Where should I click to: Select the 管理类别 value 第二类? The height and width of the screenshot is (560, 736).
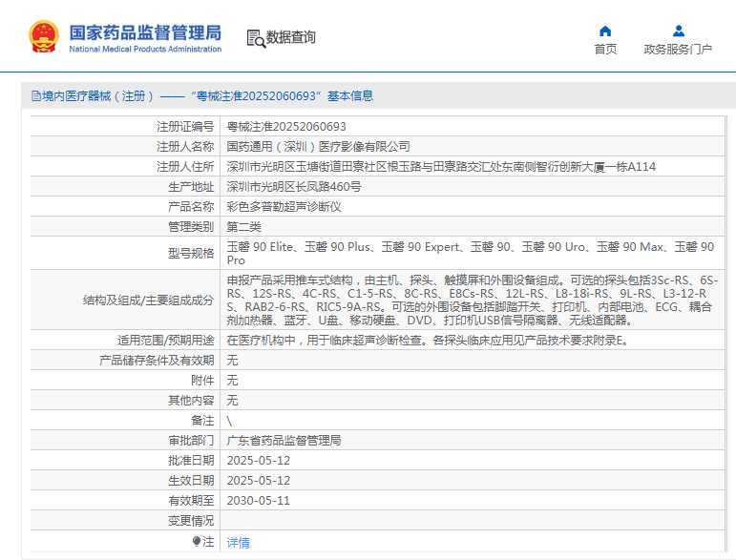[243, 226]
